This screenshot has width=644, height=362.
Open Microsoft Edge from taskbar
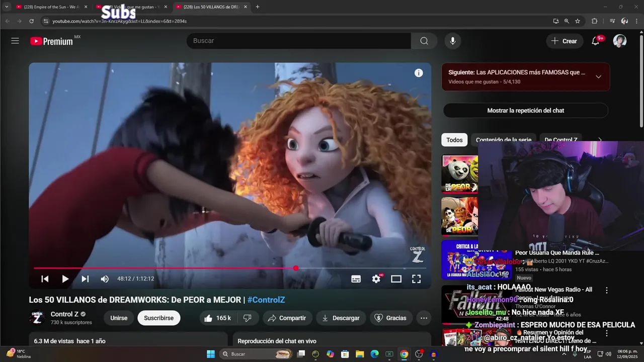point(374,354)
